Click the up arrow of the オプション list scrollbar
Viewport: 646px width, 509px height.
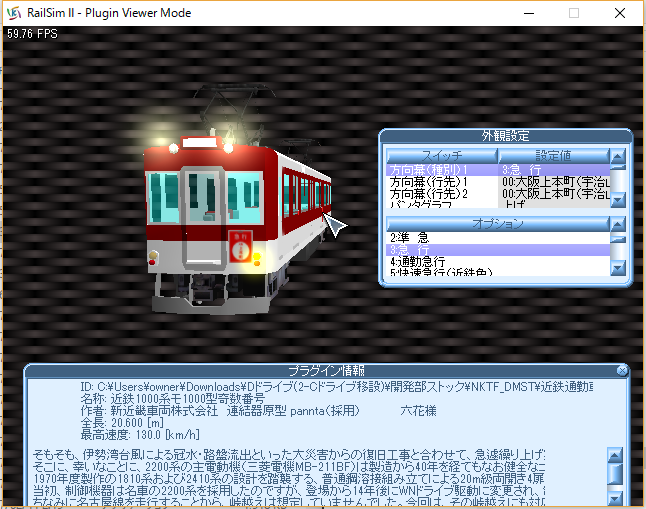618,224
